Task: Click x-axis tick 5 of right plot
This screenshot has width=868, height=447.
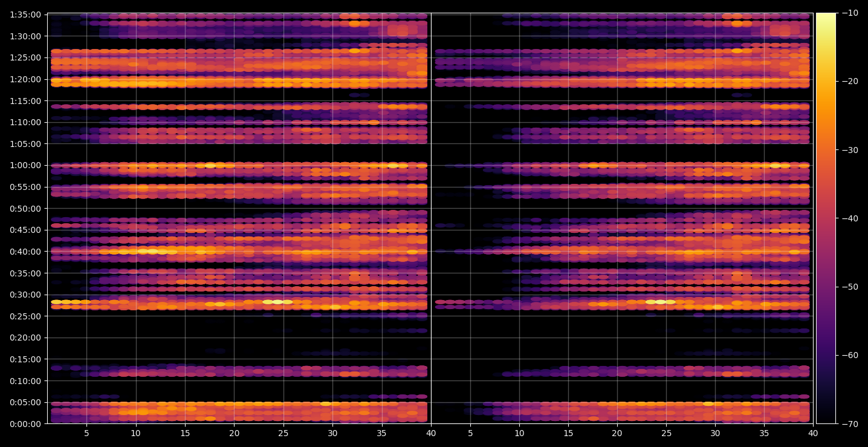Action: coord(470,434)
